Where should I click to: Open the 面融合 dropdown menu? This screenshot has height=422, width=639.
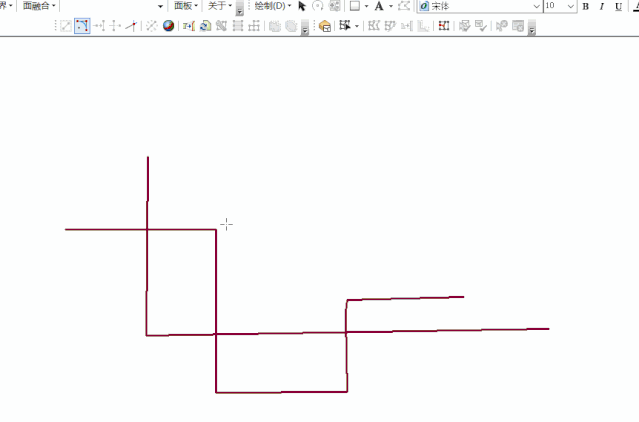pos(39,6)
